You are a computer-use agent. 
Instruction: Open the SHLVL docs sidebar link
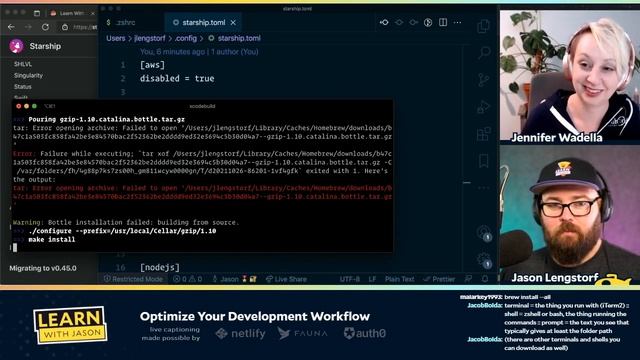pyautogui.click(x=23, y=64)
